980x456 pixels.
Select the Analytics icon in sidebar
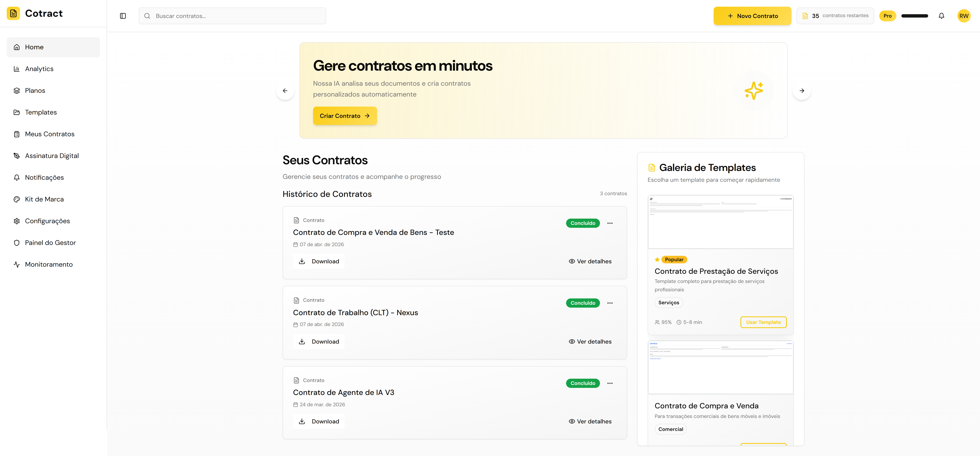coord(17,69)
